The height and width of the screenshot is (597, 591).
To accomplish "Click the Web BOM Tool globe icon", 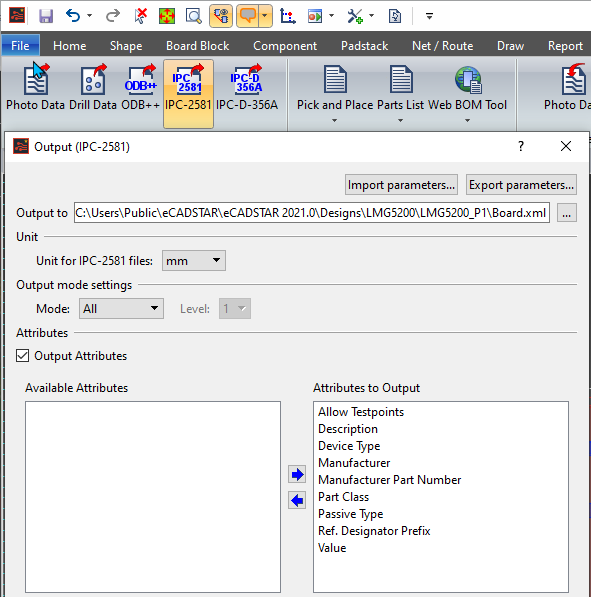I will click(468, 80).
